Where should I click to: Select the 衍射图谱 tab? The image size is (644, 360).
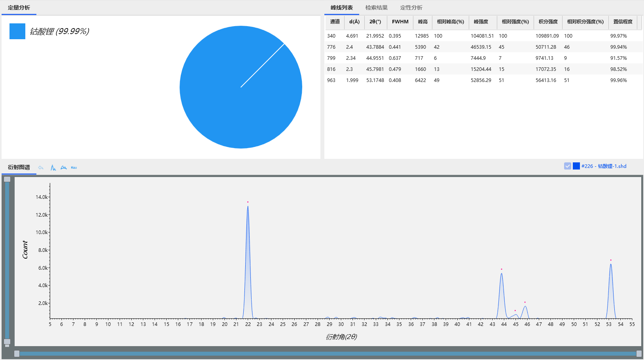19,167
